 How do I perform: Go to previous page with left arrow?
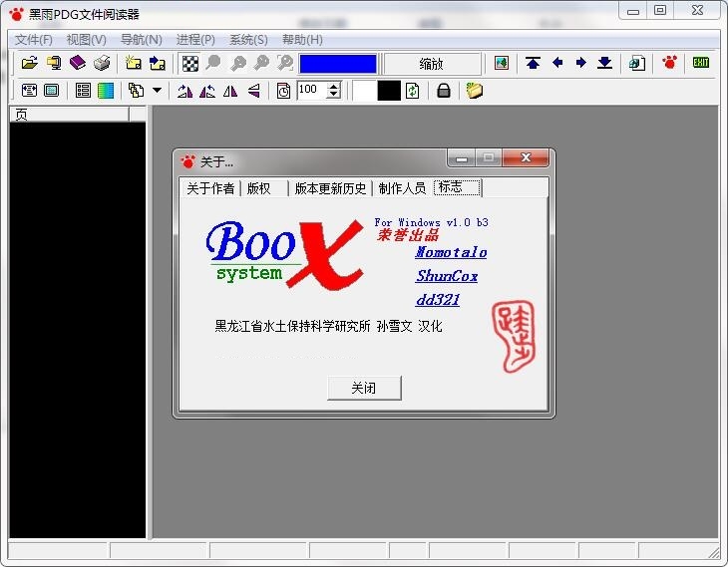click(x=557, y=63)
